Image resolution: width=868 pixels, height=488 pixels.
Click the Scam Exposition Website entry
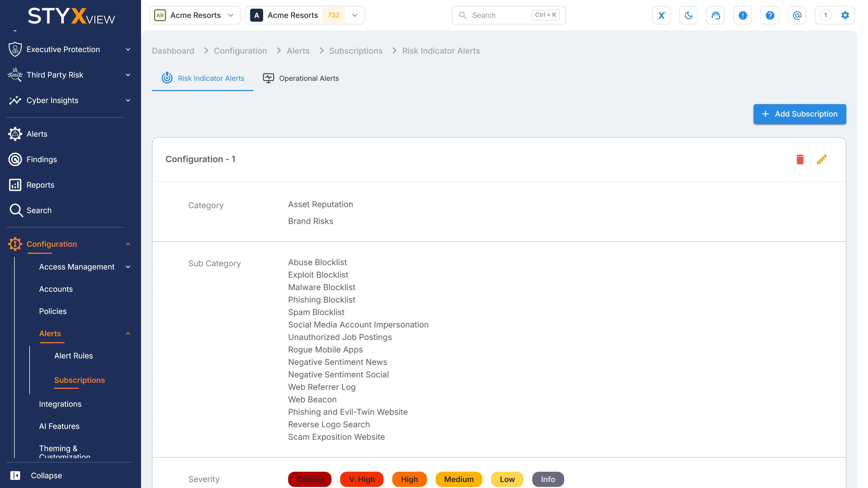[x=336, y=436]
